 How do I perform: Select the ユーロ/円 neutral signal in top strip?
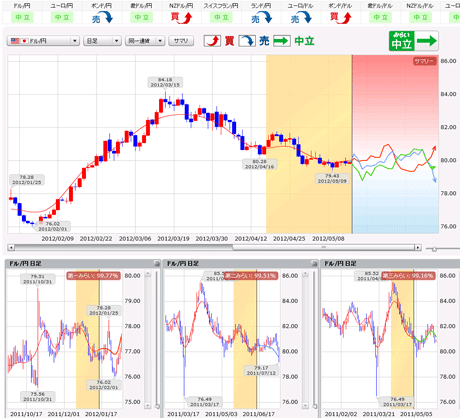[62, 17]
